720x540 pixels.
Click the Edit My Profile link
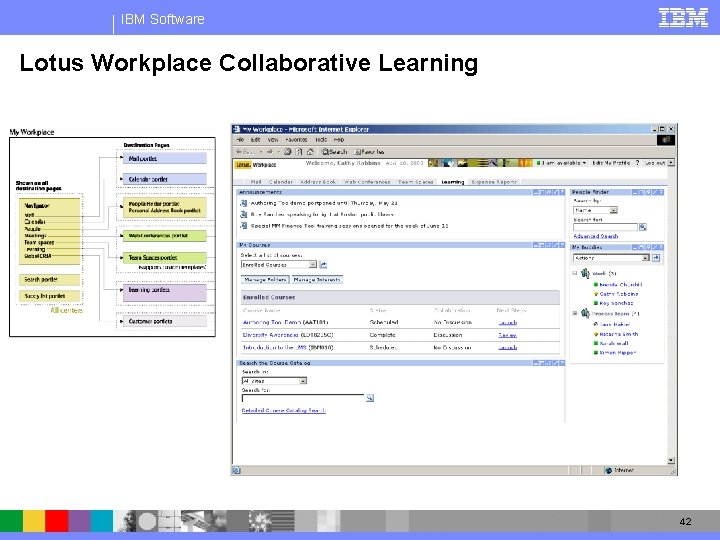611,163
